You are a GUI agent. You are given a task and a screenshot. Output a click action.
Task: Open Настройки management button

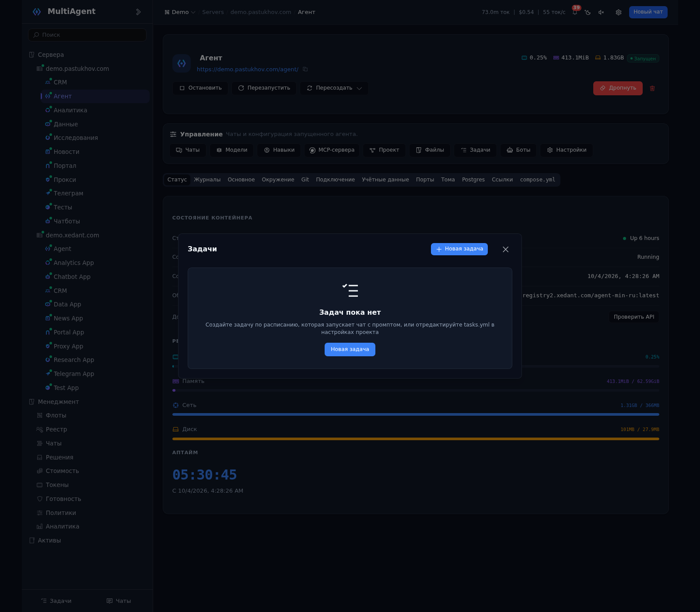[567, 150]
